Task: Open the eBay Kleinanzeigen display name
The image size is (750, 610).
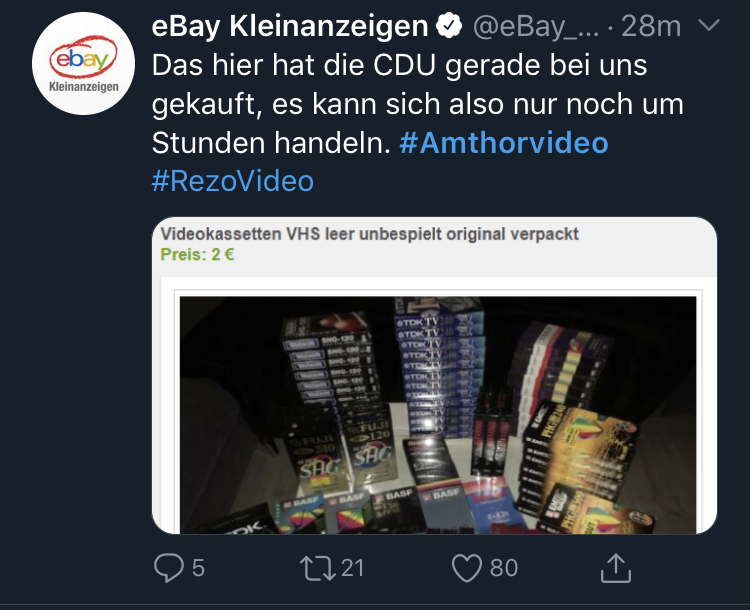Action: (x=290, y=26)
